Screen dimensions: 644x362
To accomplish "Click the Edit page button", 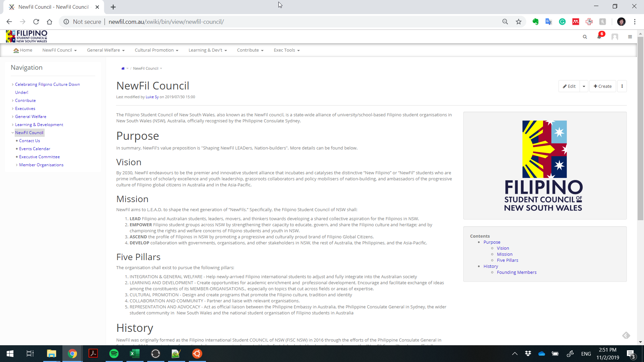I will (x=569, y=86).
